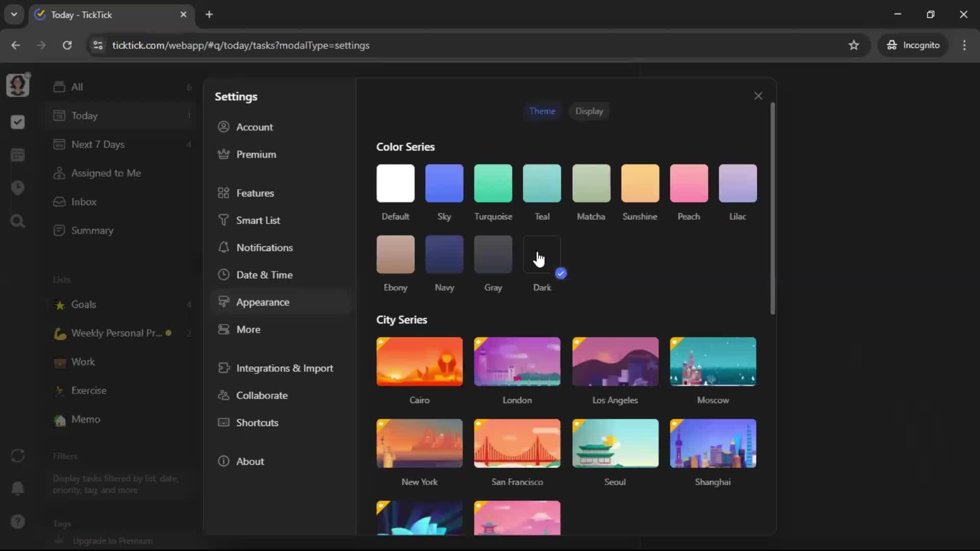Click the search magnifier icon
The image size is (980, 551).
click(x=17, y=221)
